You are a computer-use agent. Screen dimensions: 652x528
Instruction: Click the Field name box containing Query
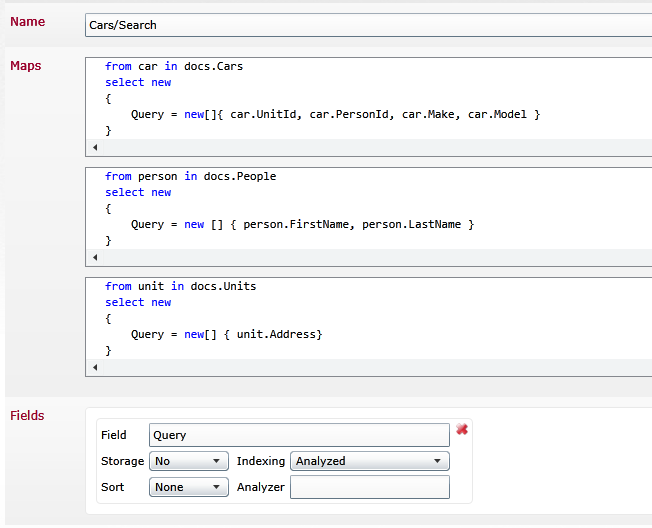299,435
